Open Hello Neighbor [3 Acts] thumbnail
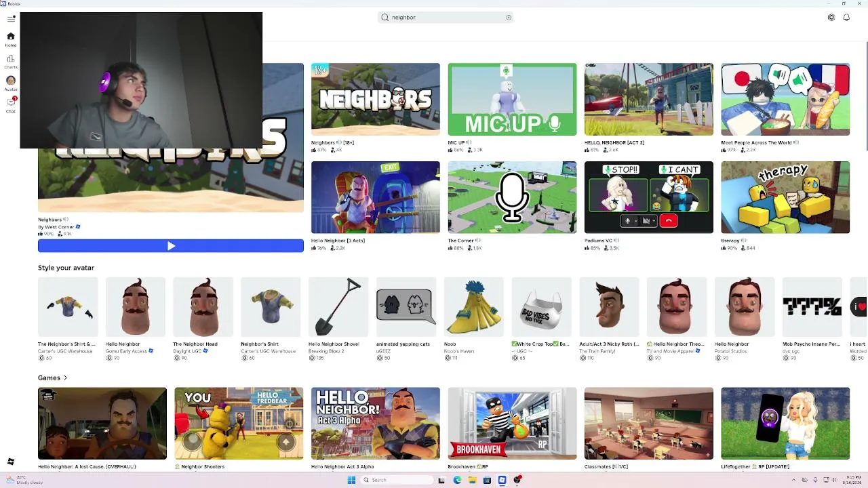Viewport: 868px width, 488px height. tap(376, 197)
